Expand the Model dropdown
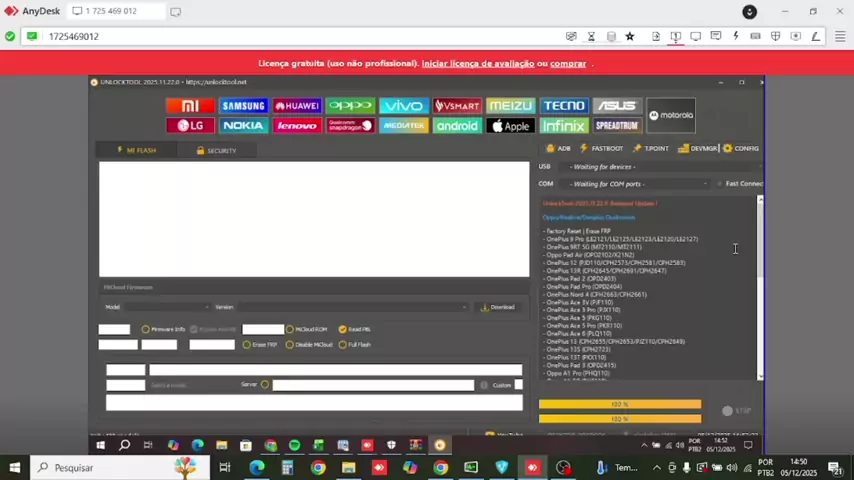The width and height of the screenshot is (854, 480). point(157,307)
